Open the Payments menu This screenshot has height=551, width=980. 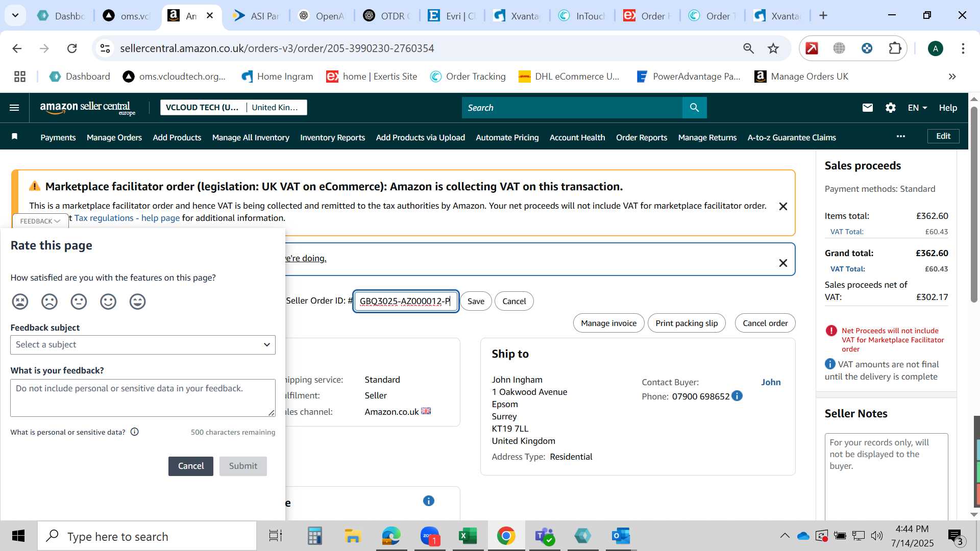click(58, 137)
